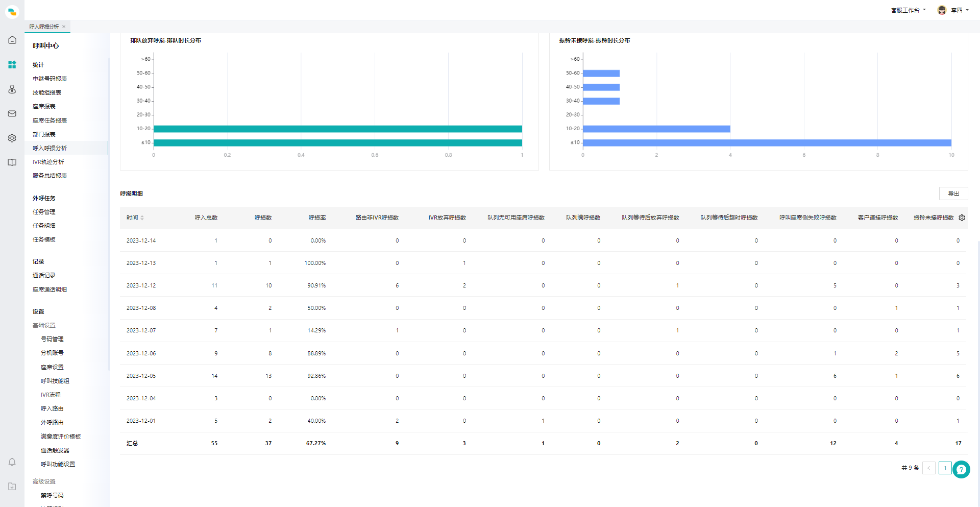Open the notifications bell icon

(x=12, y=462)
